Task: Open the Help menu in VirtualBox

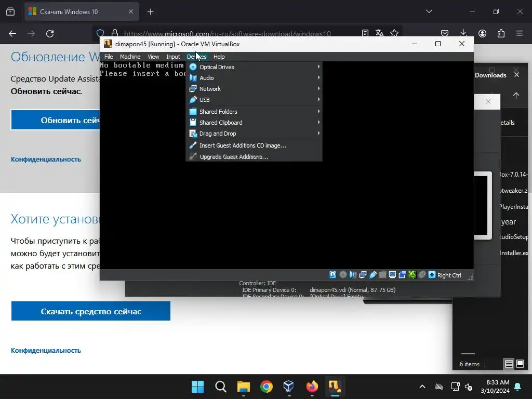Action: [x=219, y=57]
